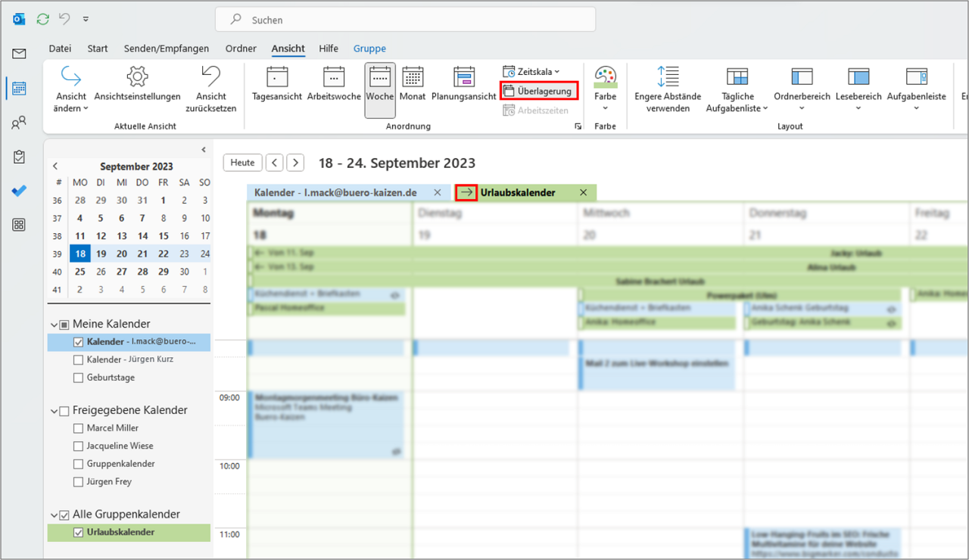Open the Quick Access Toolbar customize arrow
Screen dimensions: 969x560
click(85, 18)
